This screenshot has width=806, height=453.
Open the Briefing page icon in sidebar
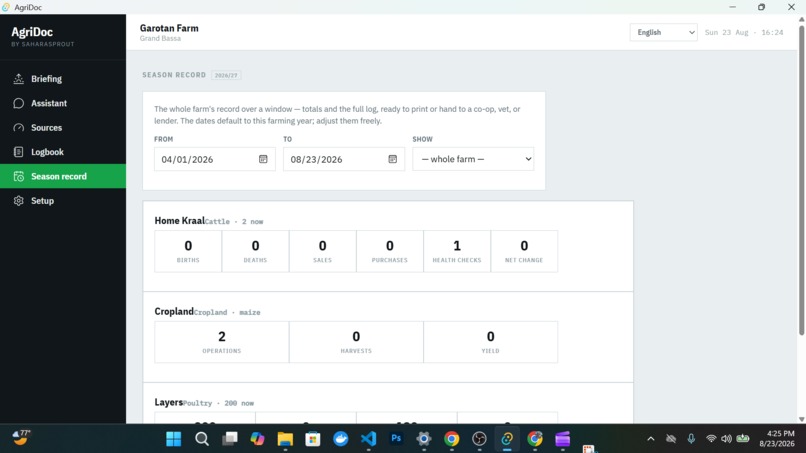coord(19,79)
